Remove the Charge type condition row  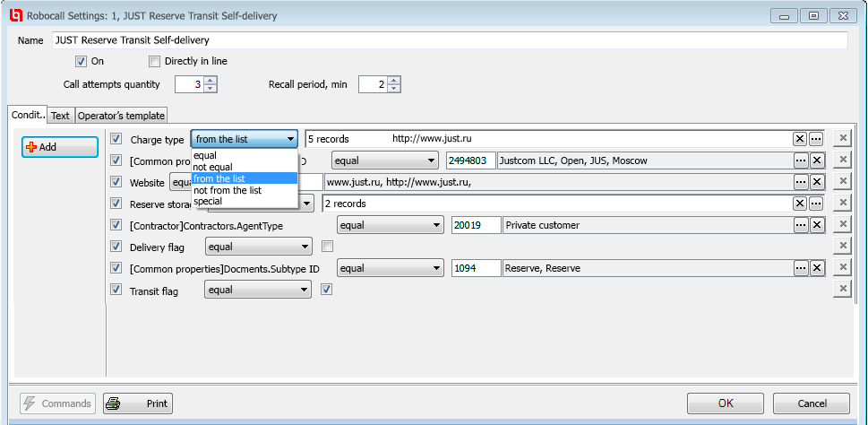pos(842,138)
